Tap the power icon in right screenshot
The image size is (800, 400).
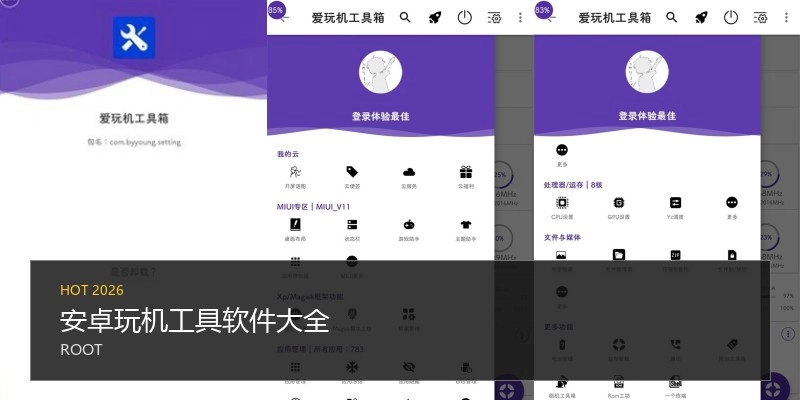tap(731, 18)
